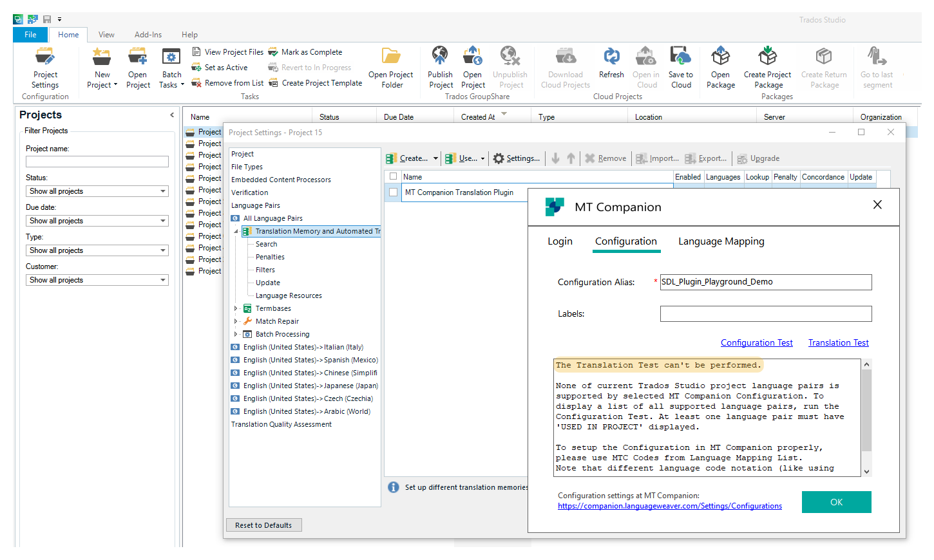Switch to the Login tab in MT Companion

[x=560, y=241]
